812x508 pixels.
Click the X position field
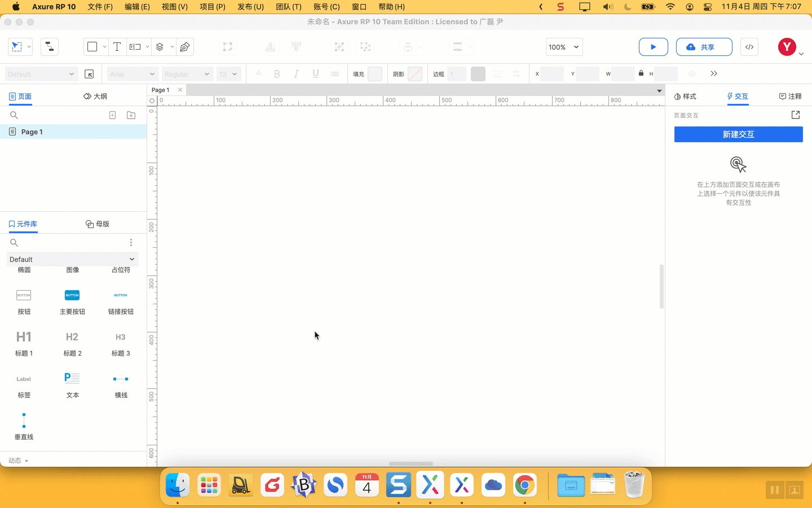pyautogui.click(x=552, y=74)
